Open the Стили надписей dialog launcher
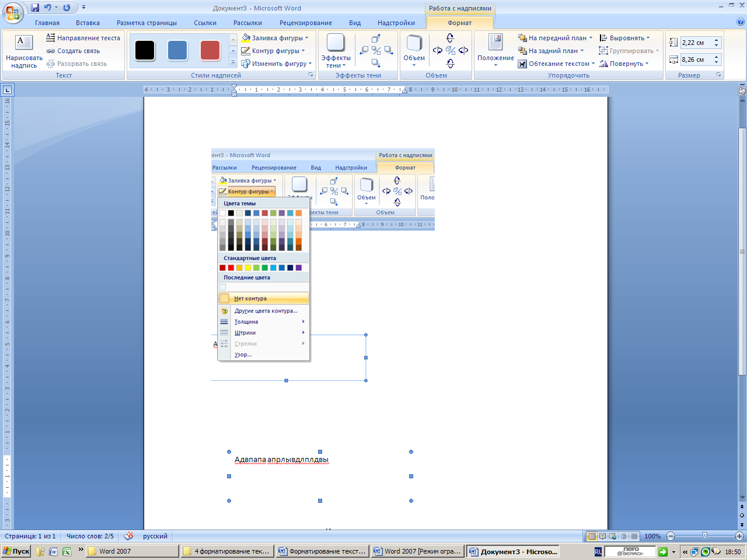Viewport: 747px width, 560px height. [311, 75]
